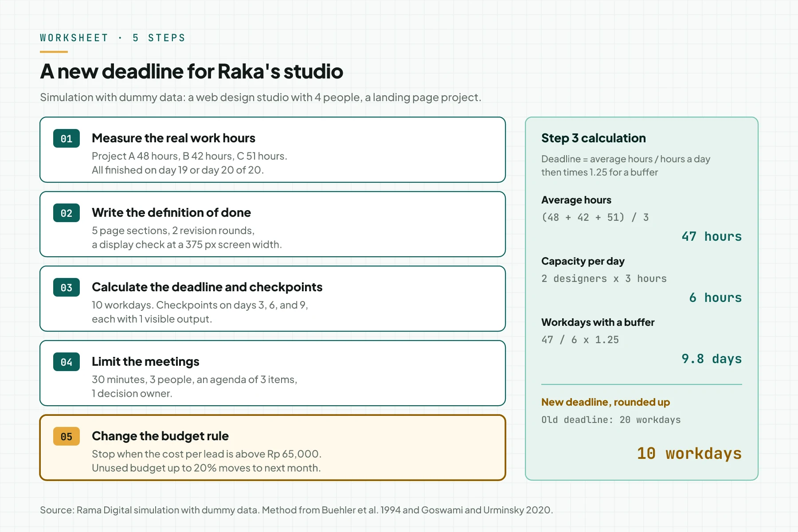Screen dimensions: 798x532
Task: Click '30 minutes, 3 people, an agenda' text
Action: [x=195, y=379]
